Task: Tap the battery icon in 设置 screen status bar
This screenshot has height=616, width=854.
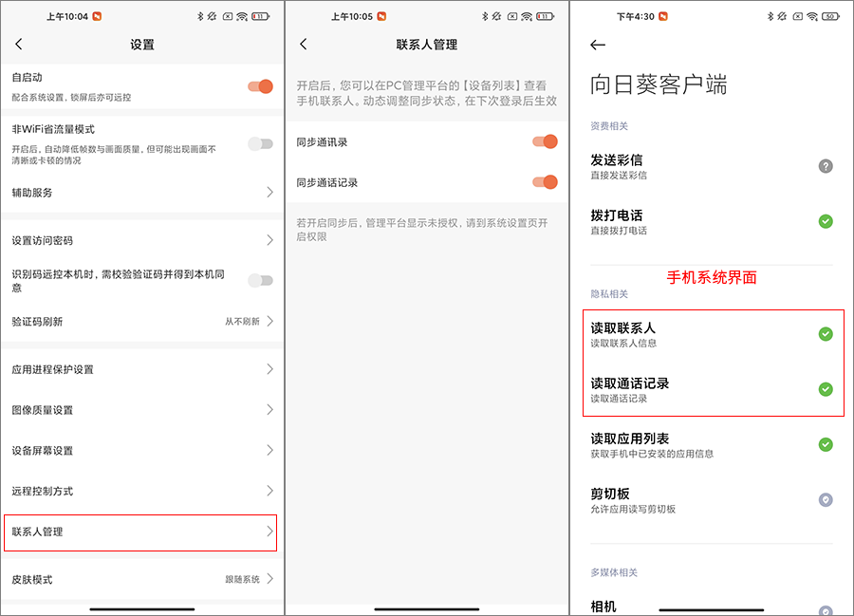Action: click(x=260, y=16)
